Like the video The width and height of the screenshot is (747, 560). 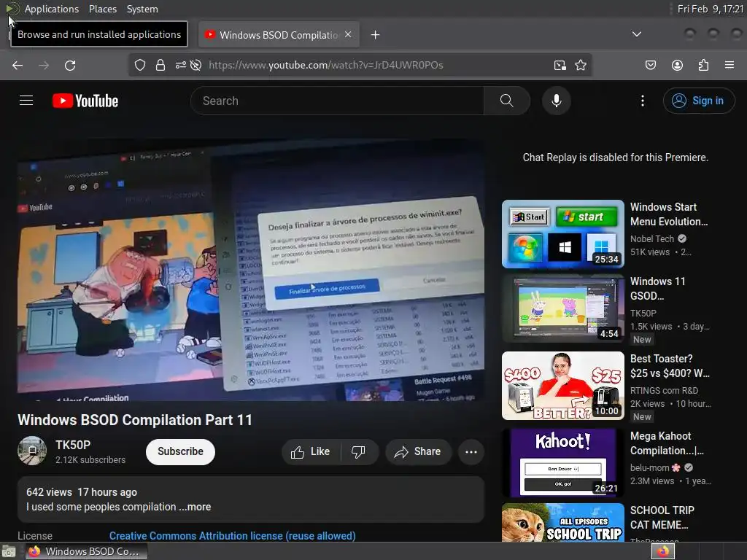coord(311,451)
